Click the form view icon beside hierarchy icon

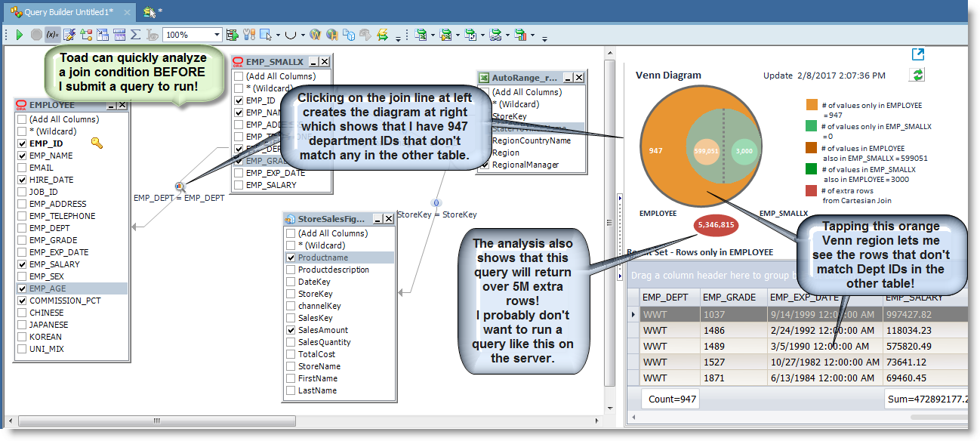point(102,35)
